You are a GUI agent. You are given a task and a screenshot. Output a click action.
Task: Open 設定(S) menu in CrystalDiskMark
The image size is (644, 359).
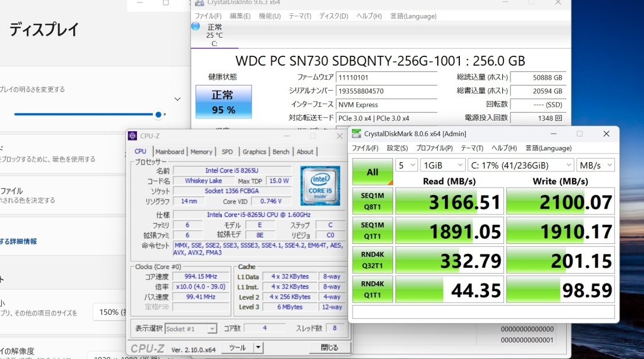(x=397, y=148)
